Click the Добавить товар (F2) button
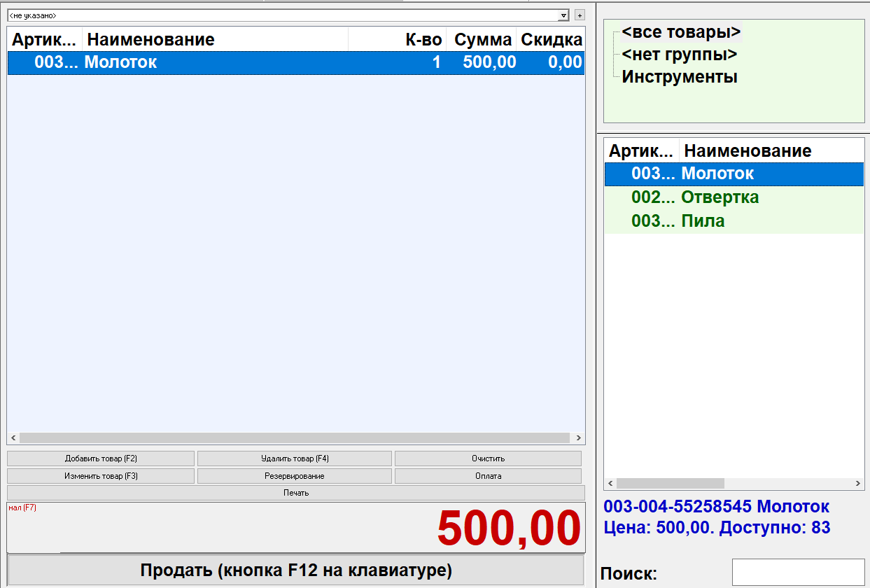Image resolution: width=870 pixels, height=588 pixels. click(x=101, y=458)
